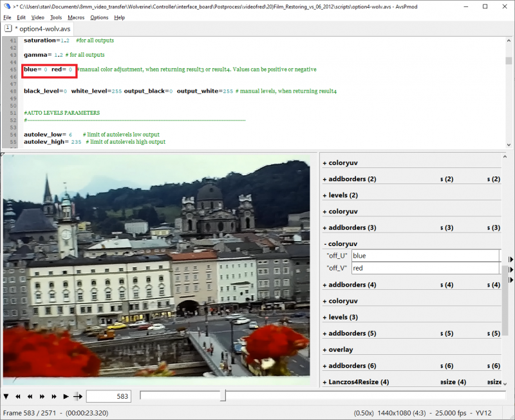Expand the levels (2) section
Screen dimensions: 515x420
341,195
